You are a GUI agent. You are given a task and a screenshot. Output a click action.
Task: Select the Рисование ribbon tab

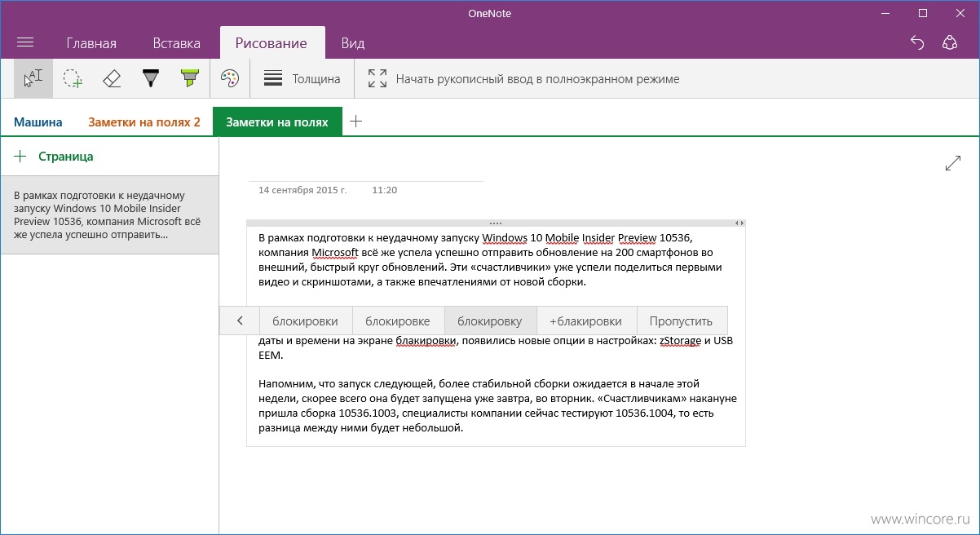pos(271,43)
